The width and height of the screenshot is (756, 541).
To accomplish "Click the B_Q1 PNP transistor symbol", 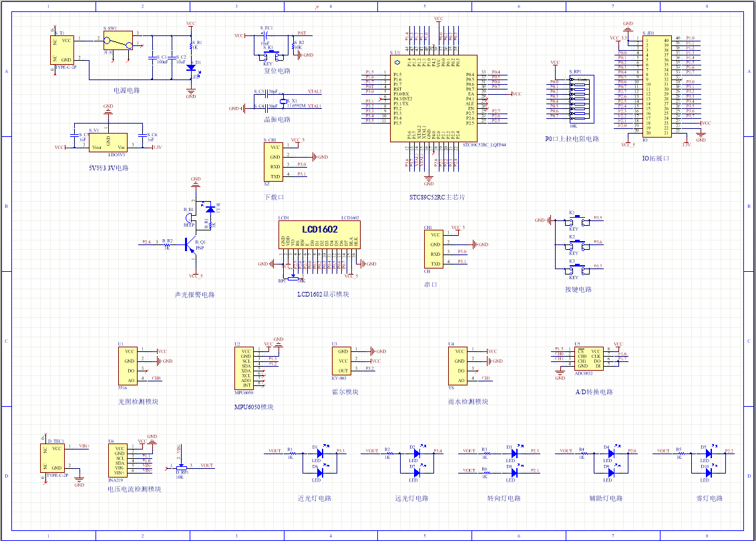I will click(192, 245).
